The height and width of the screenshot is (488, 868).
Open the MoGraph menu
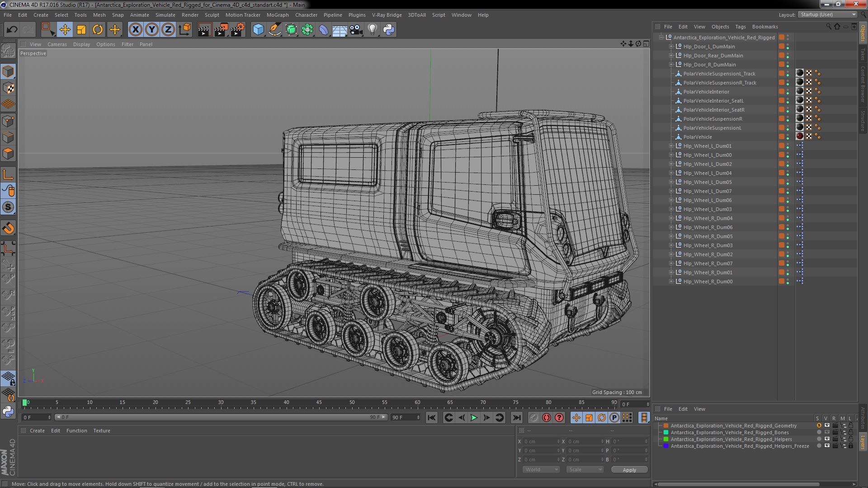278,15
